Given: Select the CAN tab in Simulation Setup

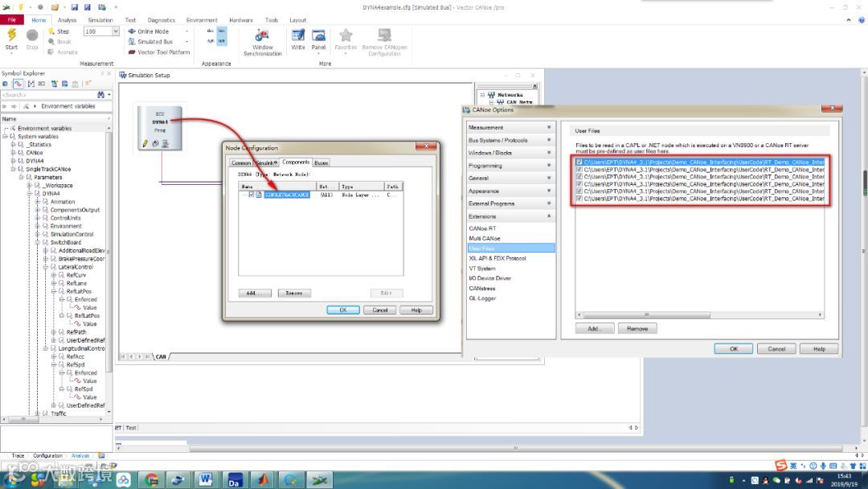Looking at the screenshot, I should click(x=161, y=356).
